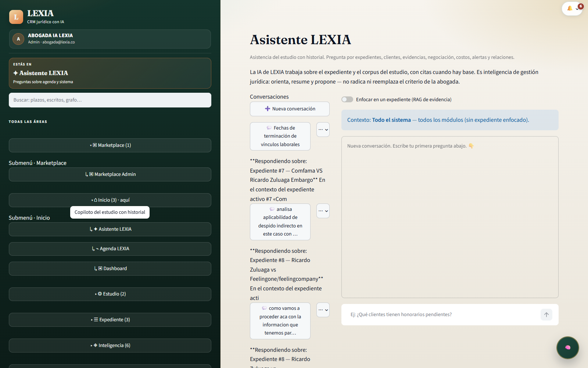Viewport: 588px width, 368px height.
Task: Toggle Enfocar en un expediente switch
Action: [x=347, y=99]
